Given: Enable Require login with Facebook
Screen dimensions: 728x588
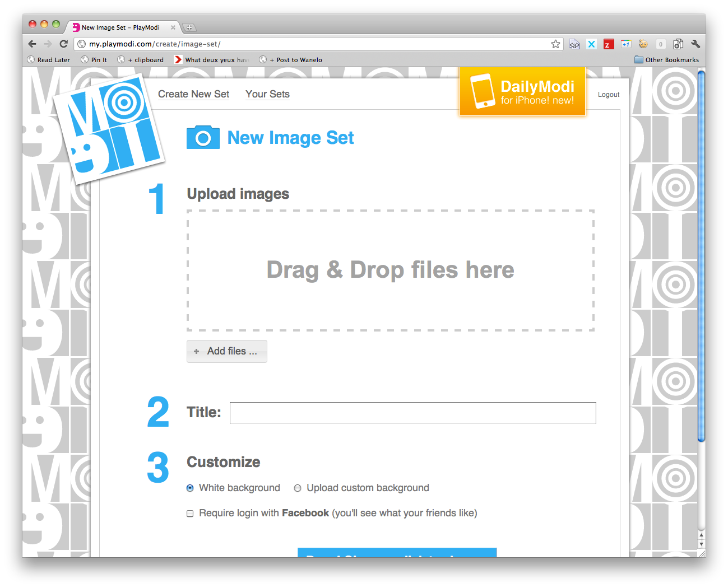Looking at the screenshot, I should [190, 513].
